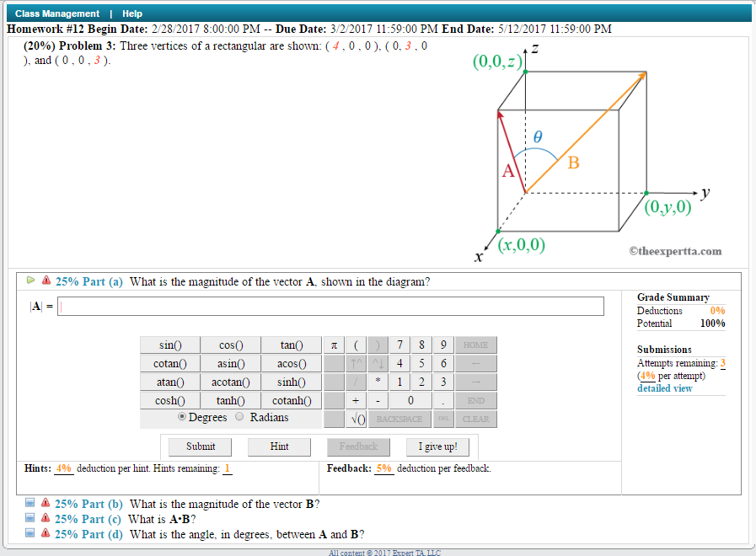Select the sin() function key
Image resolution: width=756 pixels, height=556 pixels.
(169, 345)
